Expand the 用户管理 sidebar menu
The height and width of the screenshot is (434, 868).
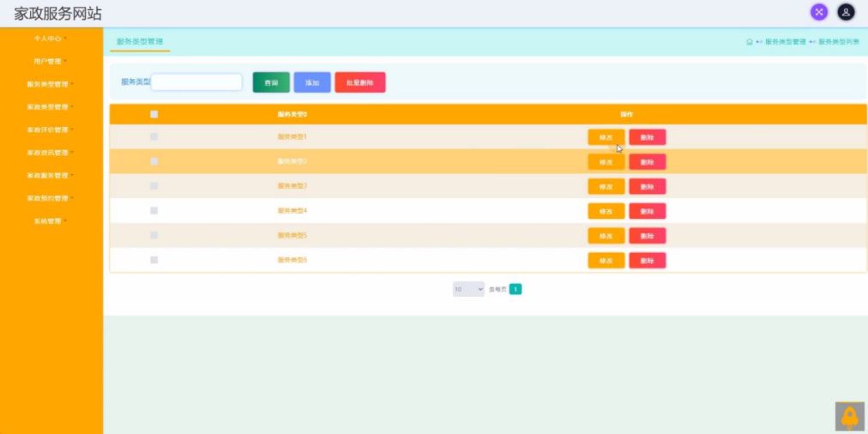point(50,61)
